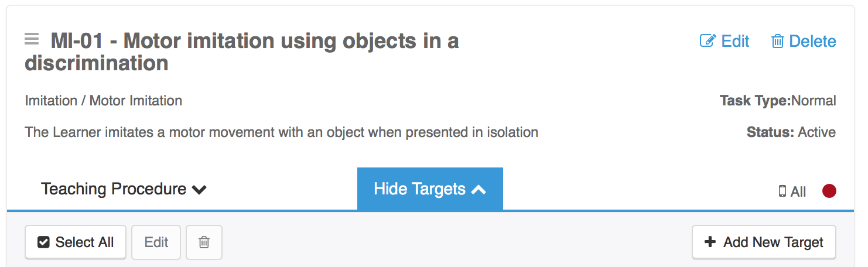Click the MI-01 Motor imitation task title
868x267 pixels.
[242, 52]
